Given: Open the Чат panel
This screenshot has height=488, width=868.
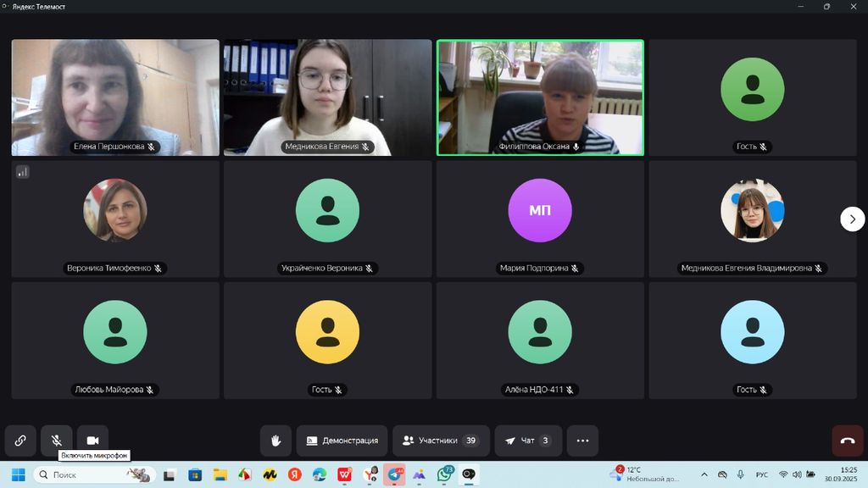Looking at the screenshot, I should tap(528, 441).
